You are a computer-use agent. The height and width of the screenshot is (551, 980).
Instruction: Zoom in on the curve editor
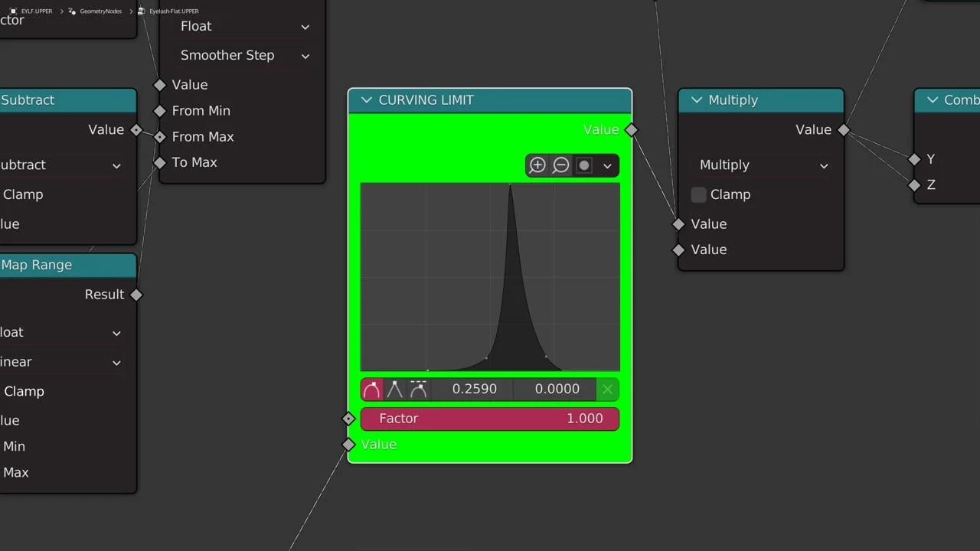(x=537, y=165)
